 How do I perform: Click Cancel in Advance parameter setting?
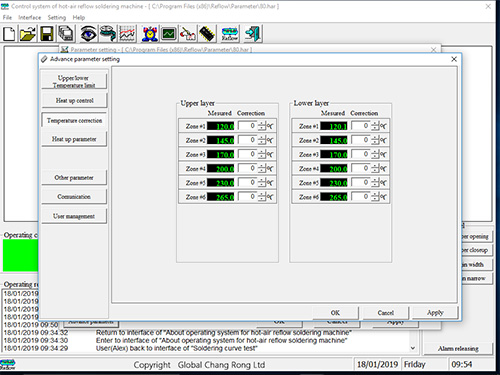point(386,313)
